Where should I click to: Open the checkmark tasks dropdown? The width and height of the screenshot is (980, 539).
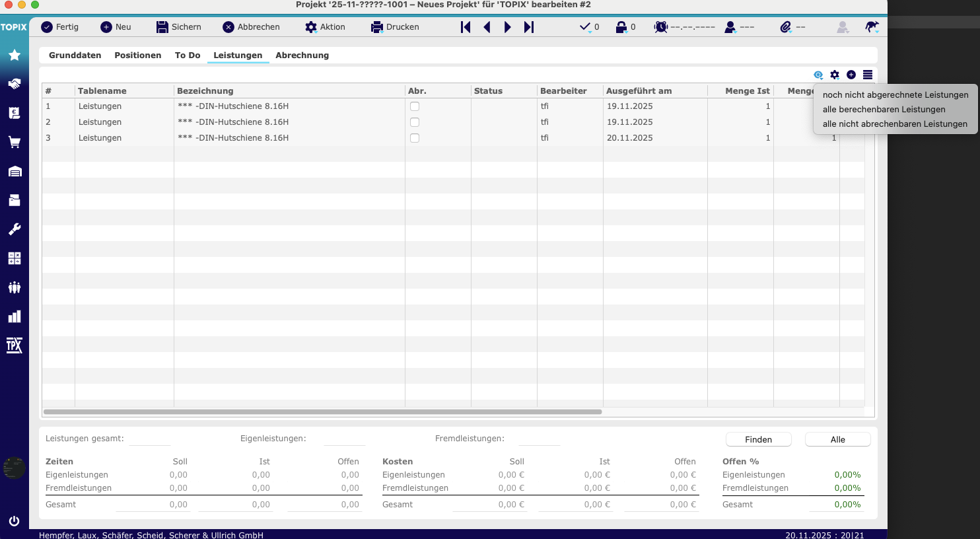tap(589, 27)
